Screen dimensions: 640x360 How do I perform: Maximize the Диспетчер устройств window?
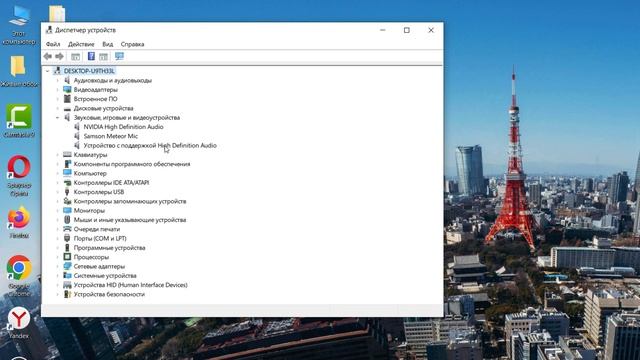point(407,30)
